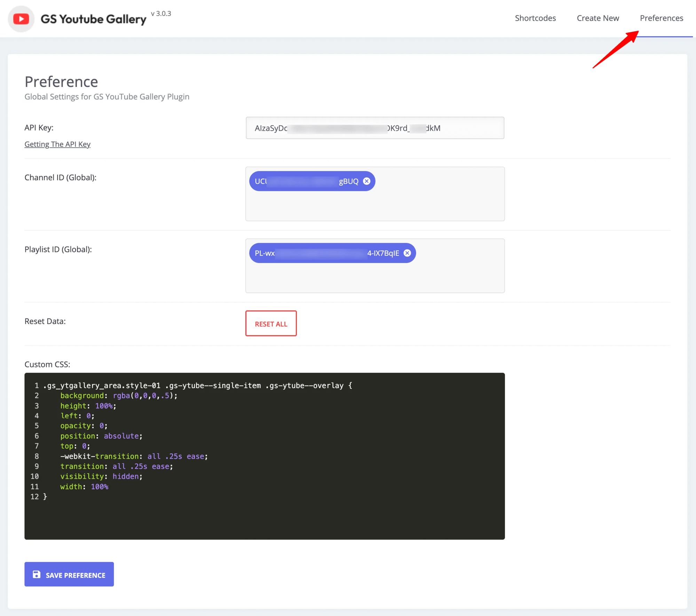
Task: Click the Reset All button
Action: tap(271, 323)
